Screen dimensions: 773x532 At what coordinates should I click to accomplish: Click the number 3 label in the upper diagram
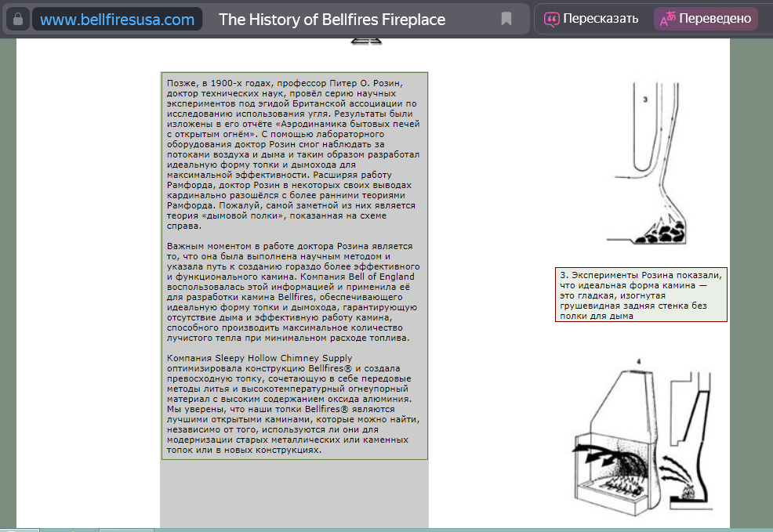coord(644,100)
